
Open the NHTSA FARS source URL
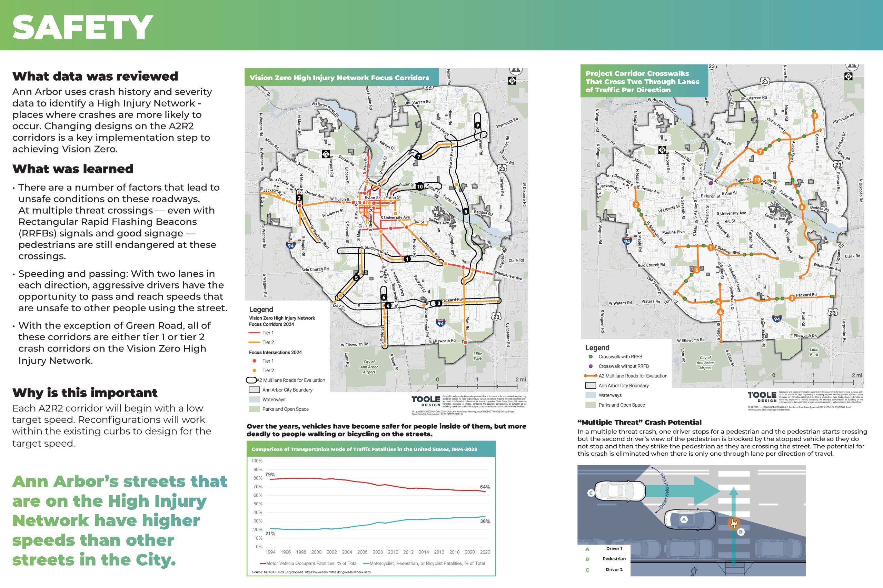coord(338,572)
